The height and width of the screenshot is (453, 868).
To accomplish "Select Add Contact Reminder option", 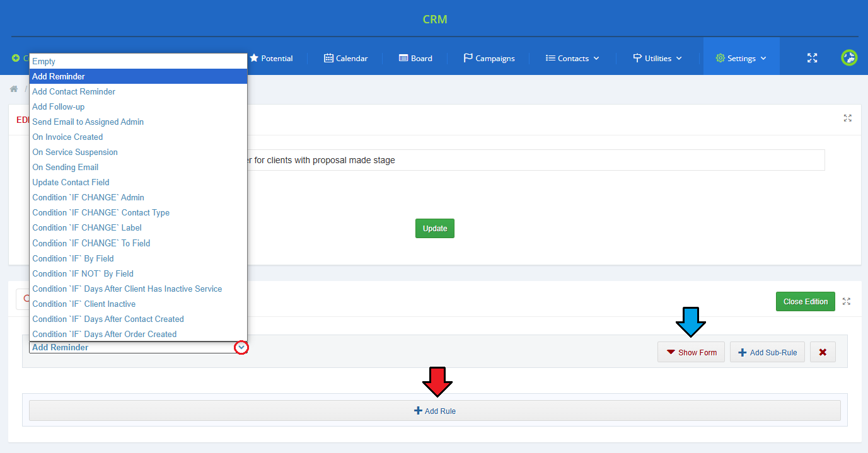I will (138, 91).
